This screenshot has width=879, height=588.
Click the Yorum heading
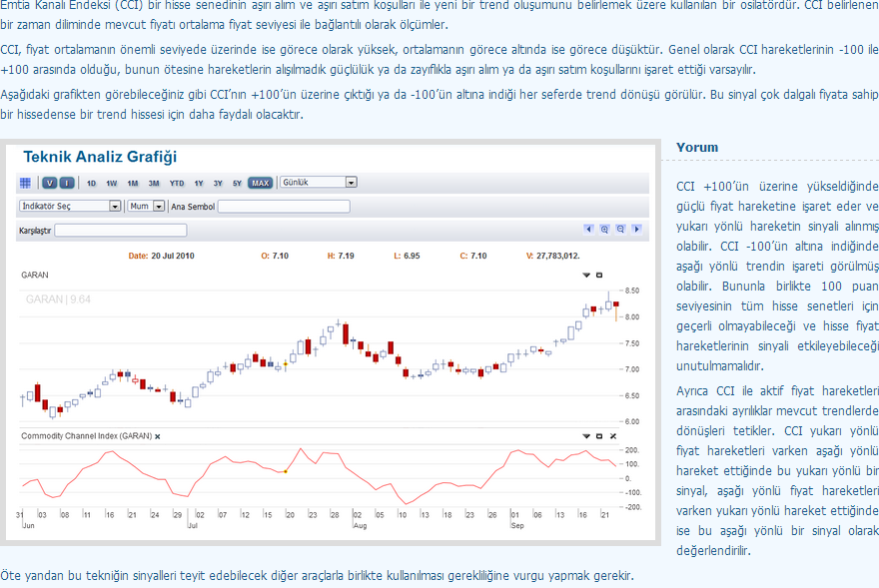(697, 148)
